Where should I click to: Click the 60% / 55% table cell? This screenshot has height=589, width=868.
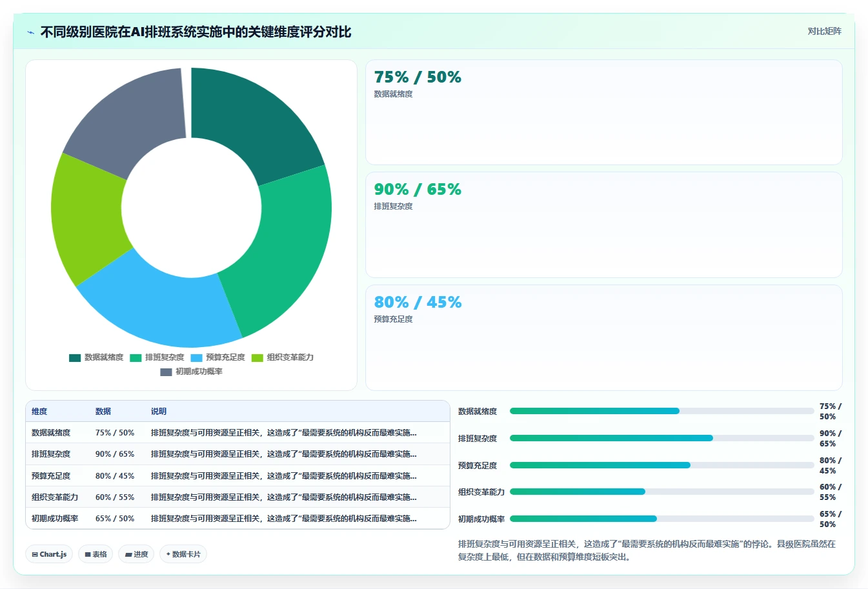[115, 497]
